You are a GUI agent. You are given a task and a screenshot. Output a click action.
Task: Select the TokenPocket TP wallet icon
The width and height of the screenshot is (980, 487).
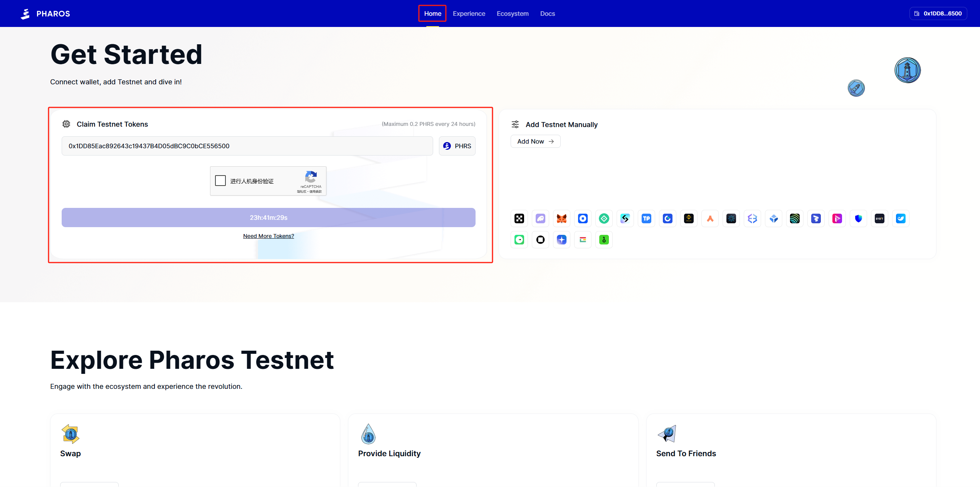point(646,219)
